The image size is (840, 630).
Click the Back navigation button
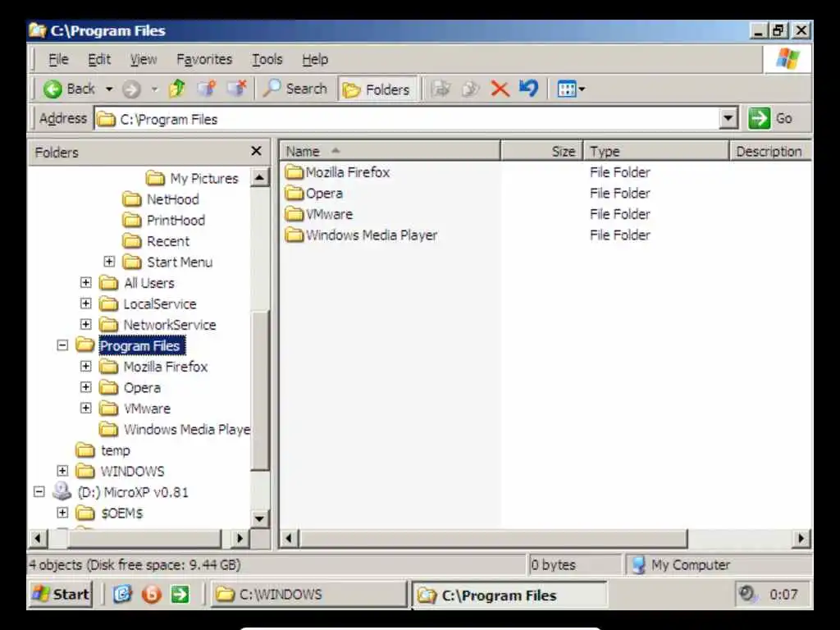(69, 89)
